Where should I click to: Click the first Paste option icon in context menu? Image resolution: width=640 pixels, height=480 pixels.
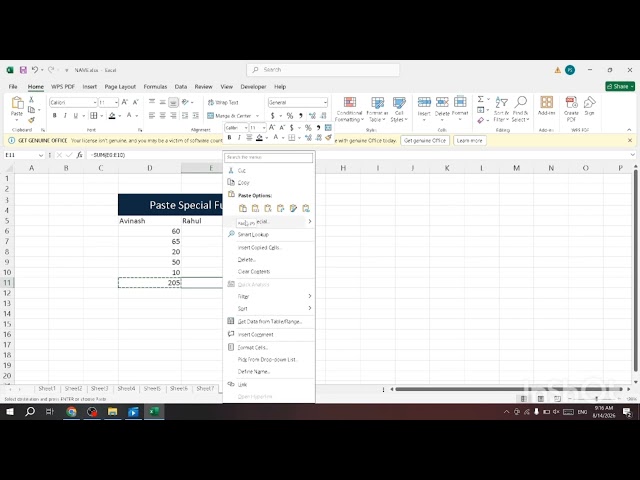243,209
